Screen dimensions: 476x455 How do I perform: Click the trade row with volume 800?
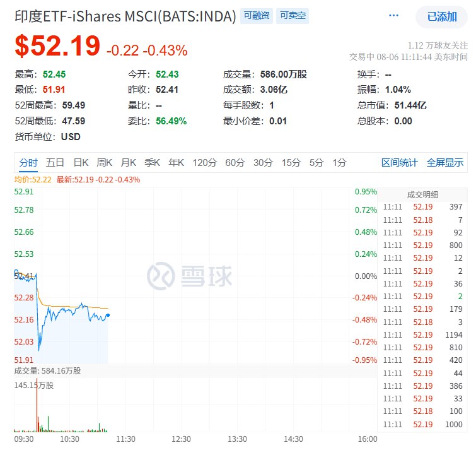point(422,245)
